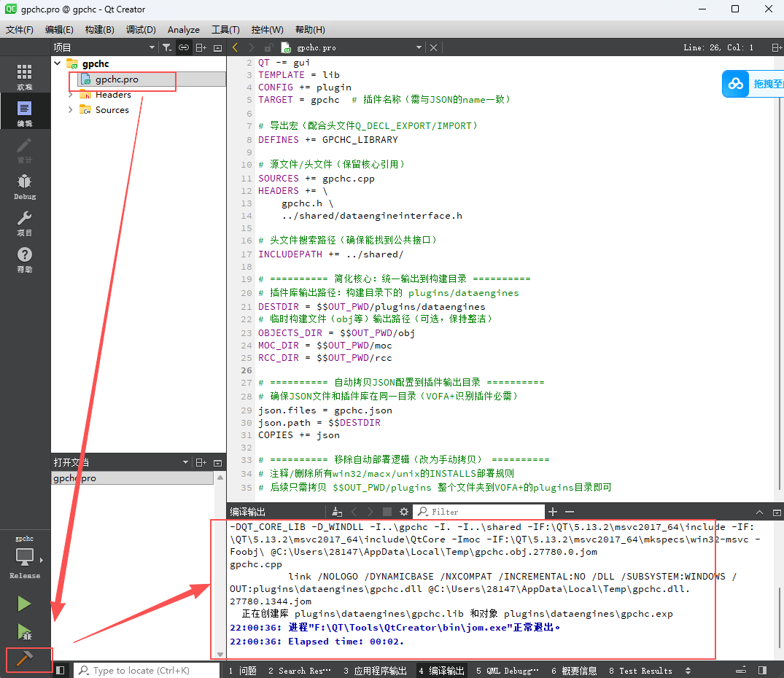Collapse the gpchc project tree node

click(x=58, y=63)
